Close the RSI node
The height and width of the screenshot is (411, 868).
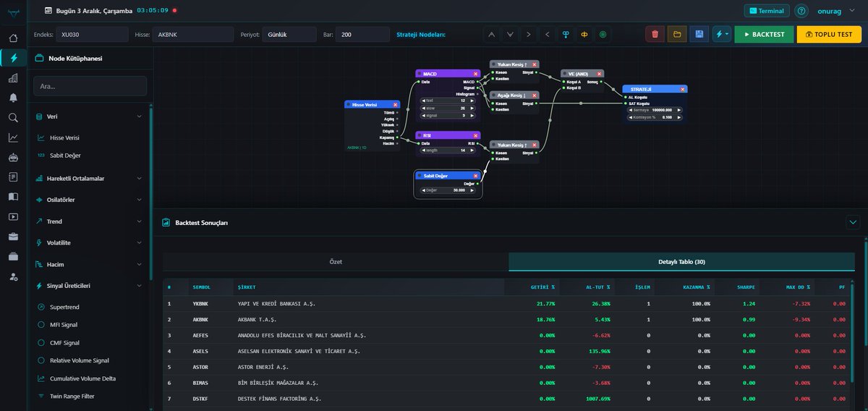(x=475, y=135)
